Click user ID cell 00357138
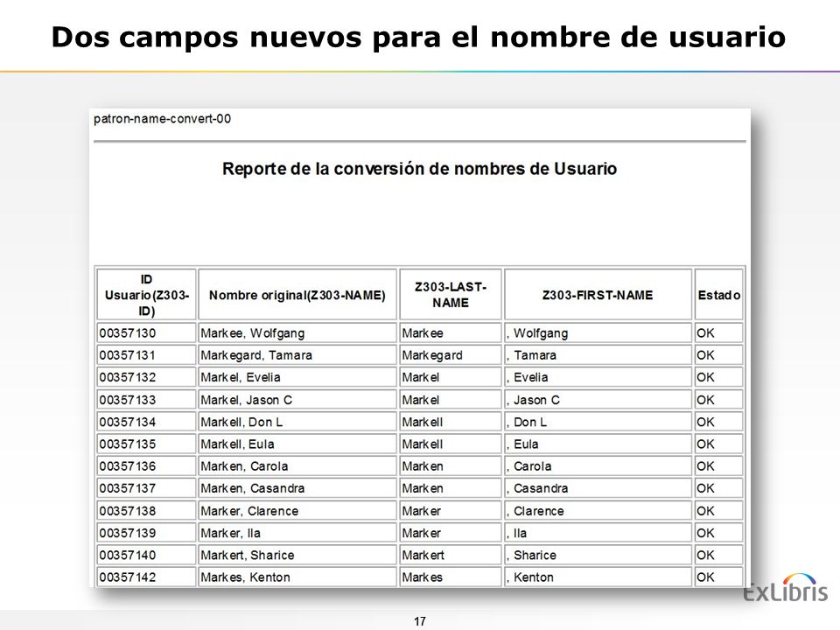The width and height of the screenshot is (840, 630). point(147,510)
